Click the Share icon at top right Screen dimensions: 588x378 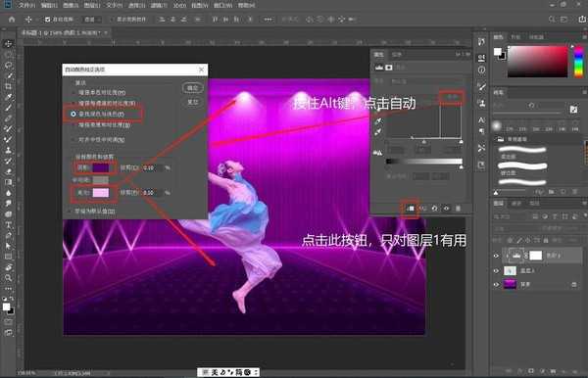(x=582, y=20)
